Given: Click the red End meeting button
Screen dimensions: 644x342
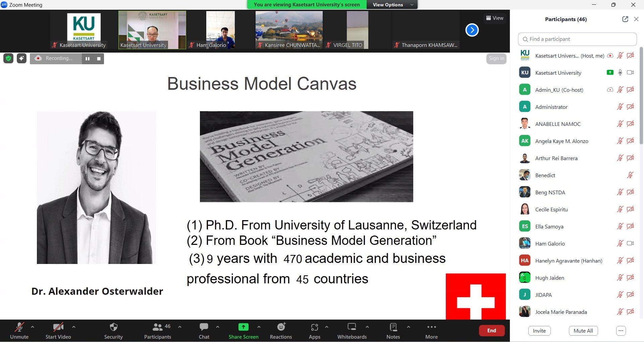Looking at the screenshot, I should pyautogui.click(x=491, y=331).
